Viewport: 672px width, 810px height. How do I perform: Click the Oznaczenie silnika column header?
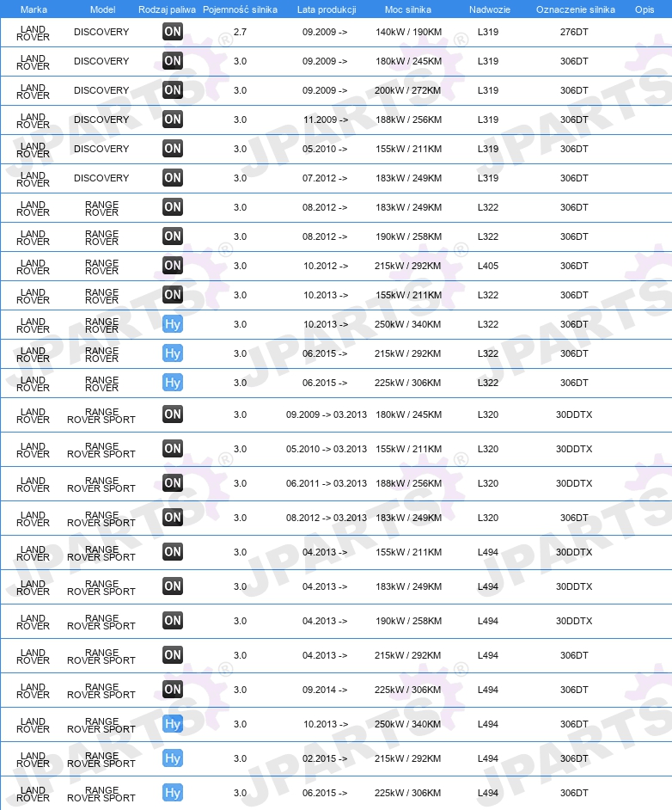(576, 9)
